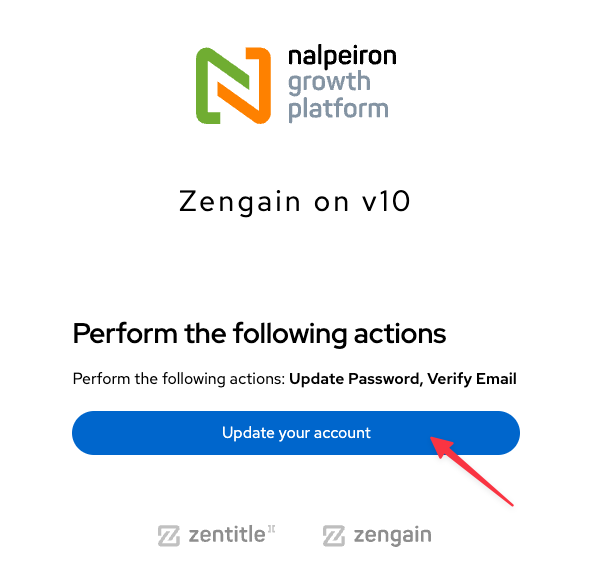
Task: Click the bold 'Update Password' text
Action: [354, 379]
